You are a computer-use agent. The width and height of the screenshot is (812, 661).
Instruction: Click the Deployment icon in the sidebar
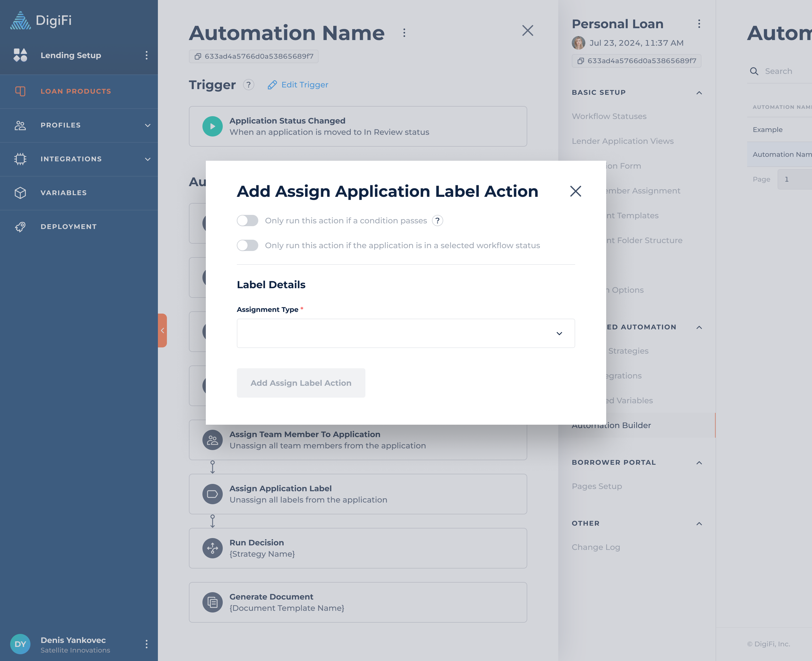20,226
